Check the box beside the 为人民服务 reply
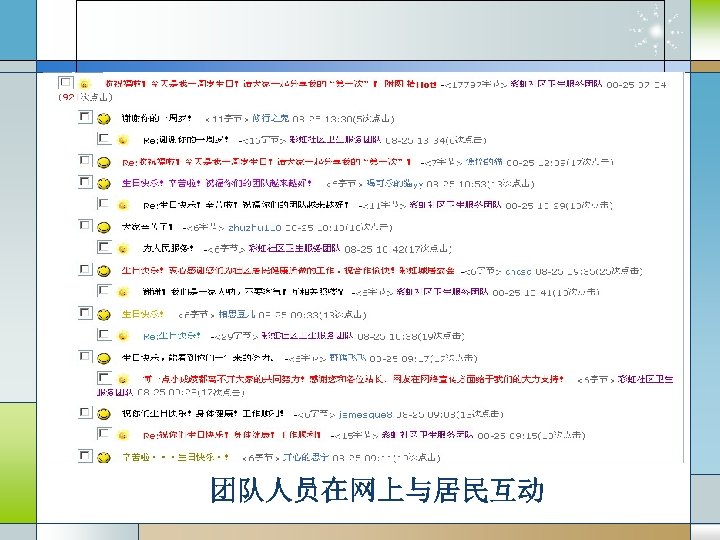Image resolution: width=720 pixels, height=540 pixels. click(104, 247)
